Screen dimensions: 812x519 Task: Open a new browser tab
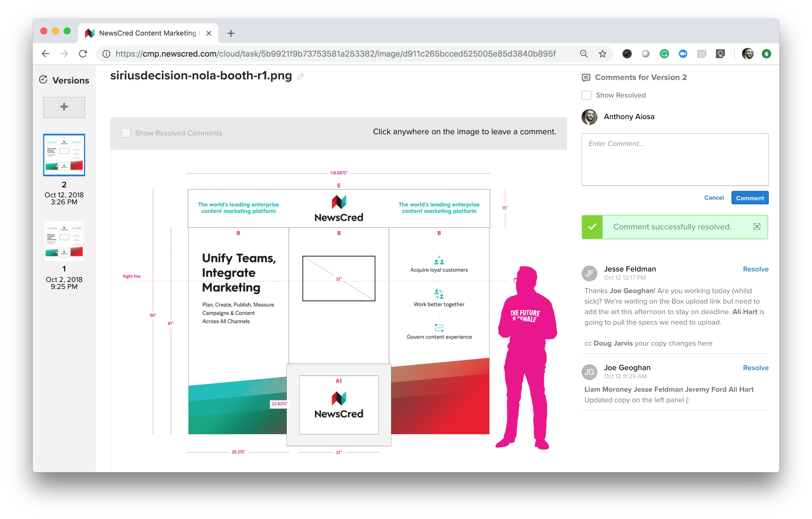pos(231,33)
